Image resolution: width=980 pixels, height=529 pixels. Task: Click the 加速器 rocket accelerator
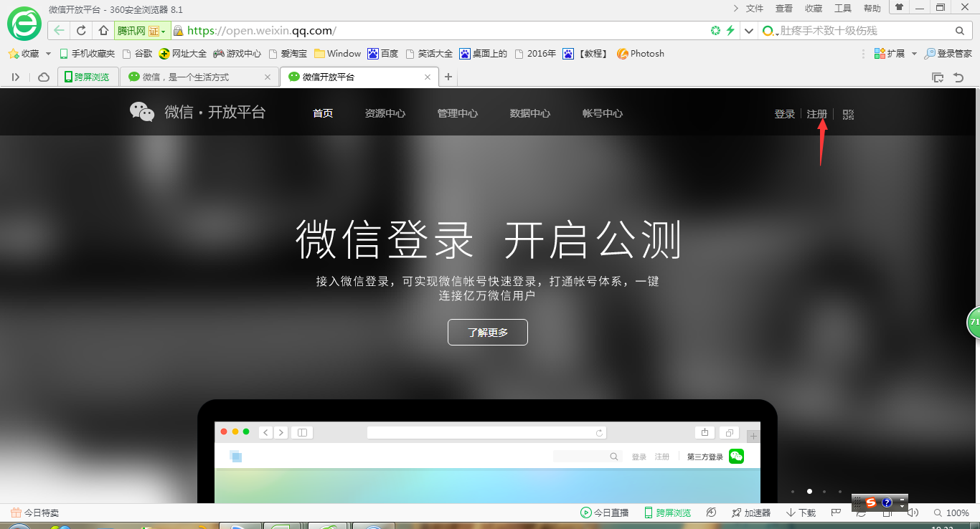pos(751,513)
